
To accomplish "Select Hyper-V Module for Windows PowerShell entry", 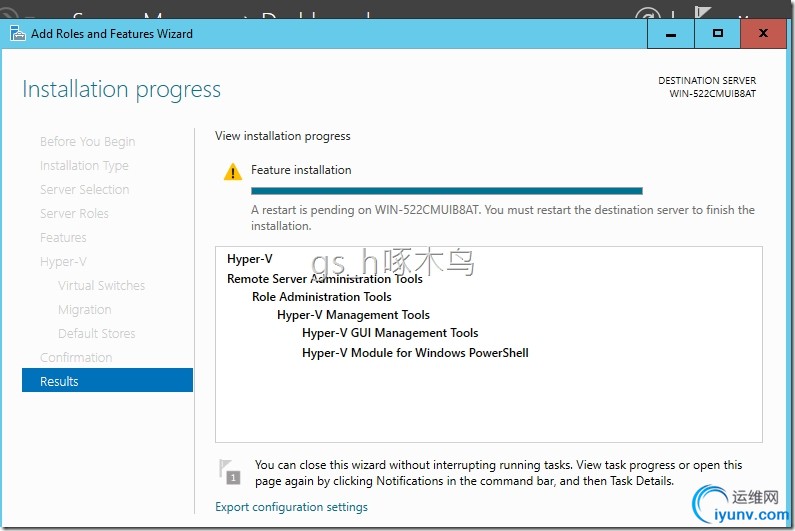I will [x=415, y=352].
